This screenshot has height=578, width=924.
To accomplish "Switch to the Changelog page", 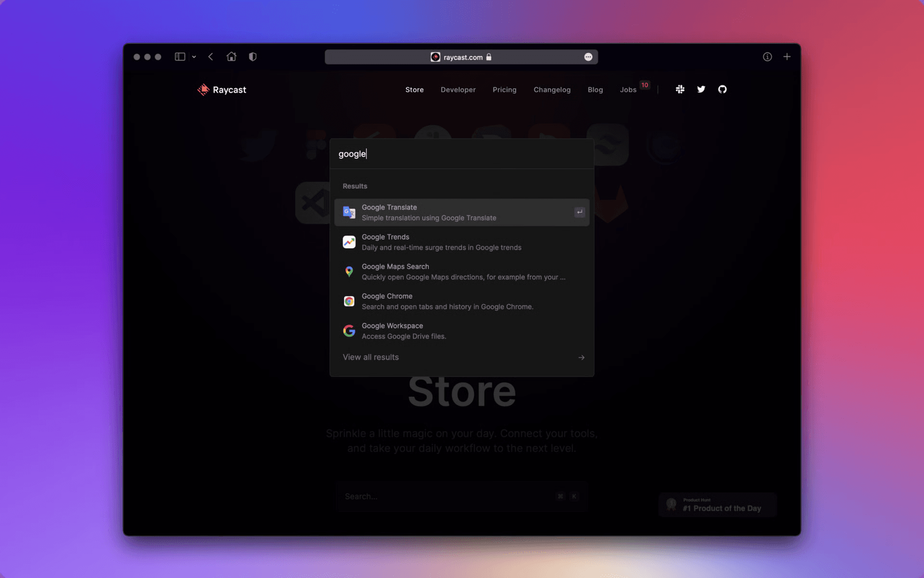I will 552,89.
